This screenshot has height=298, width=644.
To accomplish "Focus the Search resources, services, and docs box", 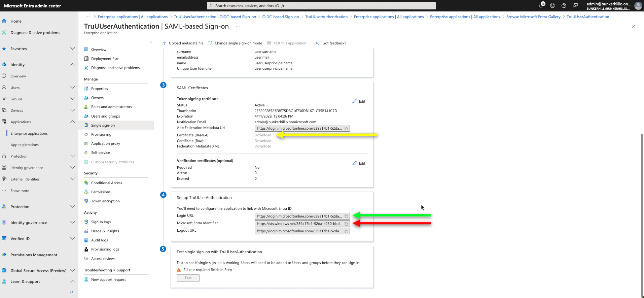I will (321, 6).
